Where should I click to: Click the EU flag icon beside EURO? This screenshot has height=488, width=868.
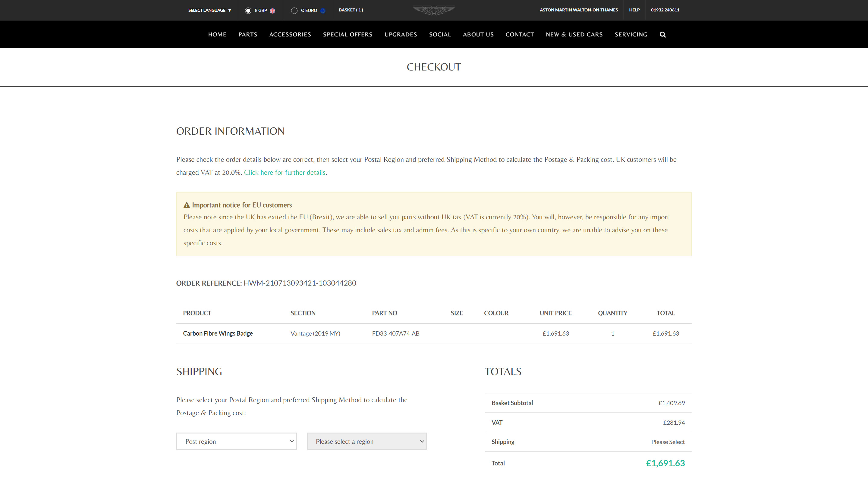[x=322, y=11]
